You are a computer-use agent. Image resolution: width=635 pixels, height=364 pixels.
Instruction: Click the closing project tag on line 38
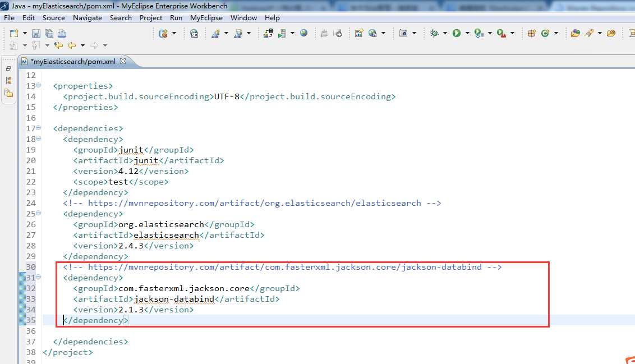point(68,352)
